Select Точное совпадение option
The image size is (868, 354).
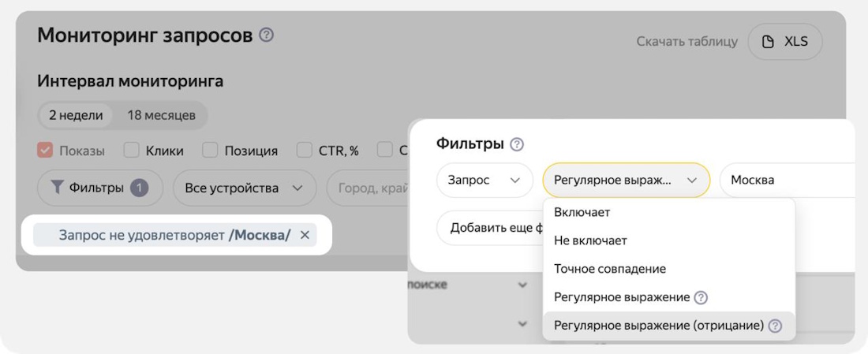click(x=610, y=269)
